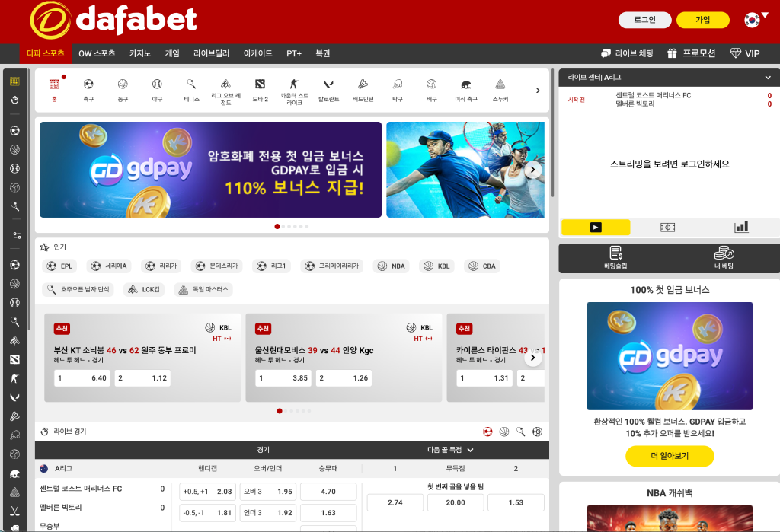Open PT+ menu item

(x=294, y=53)
